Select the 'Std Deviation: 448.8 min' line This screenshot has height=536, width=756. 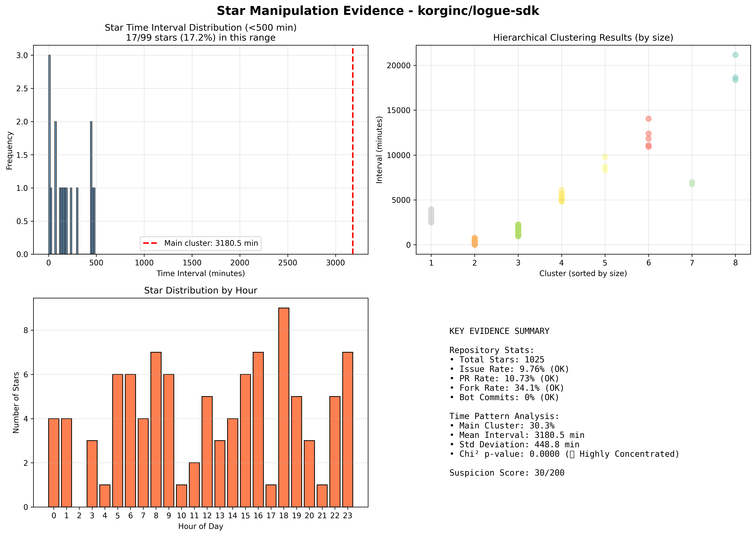pos(515,445)
